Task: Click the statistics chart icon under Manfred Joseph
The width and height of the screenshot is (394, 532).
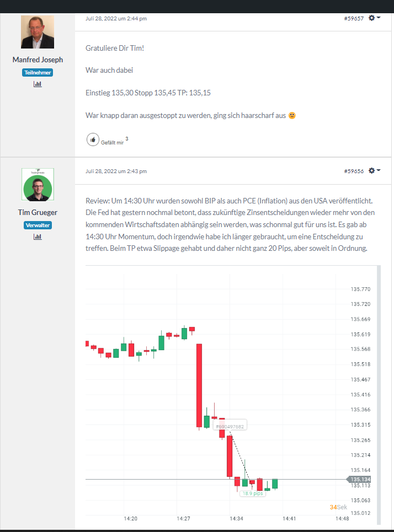Action: click(x=38, y=84)
